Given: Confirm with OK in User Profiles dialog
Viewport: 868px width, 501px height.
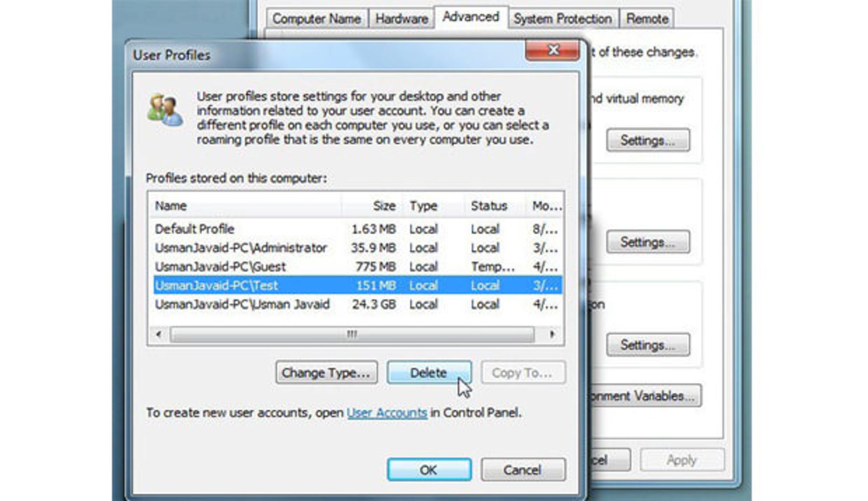Looking at the screenshot, I should pyautogui.click(x=429, y=469).
